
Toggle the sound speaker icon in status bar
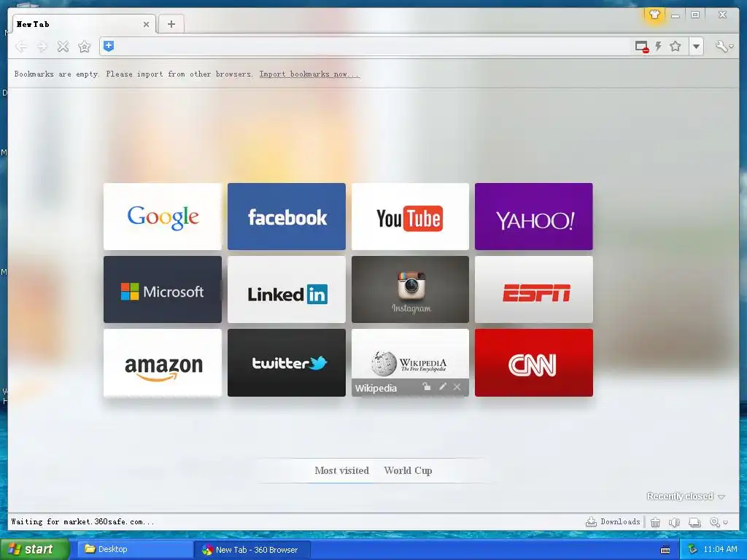(x=674, y=522)
